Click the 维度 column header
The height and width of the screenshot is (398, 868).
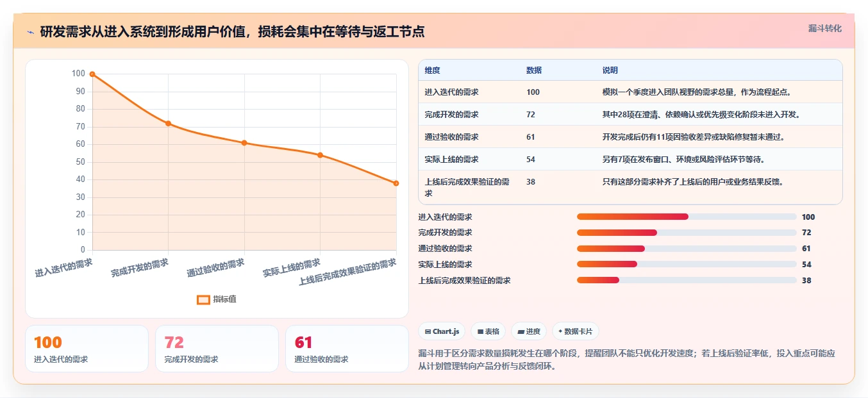432,70
